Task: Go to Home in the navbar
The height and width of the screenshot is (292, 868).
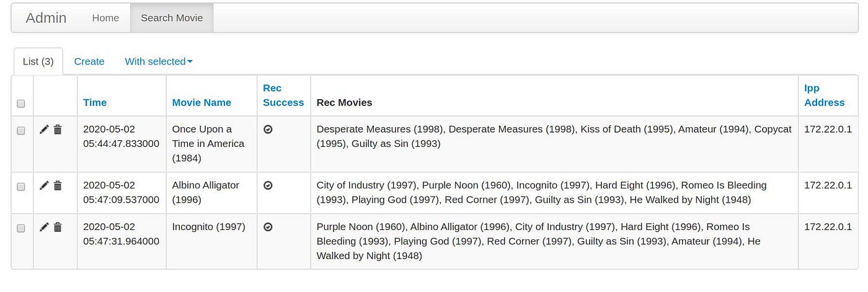Action: 105,18
